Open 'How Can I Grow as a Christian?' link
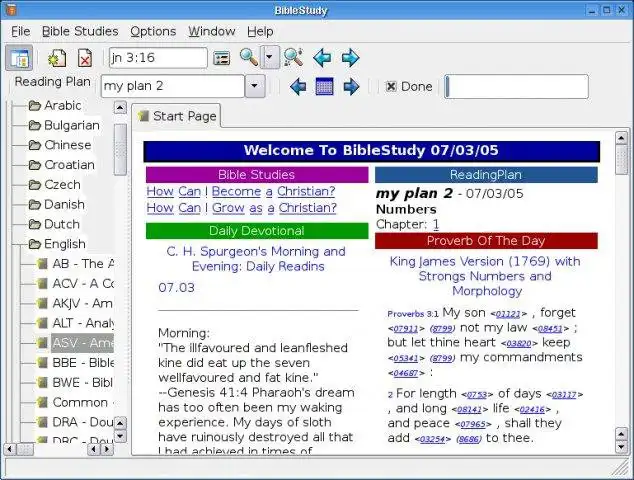Viewport: 634px width, 480px height. (x=242, y=208)
